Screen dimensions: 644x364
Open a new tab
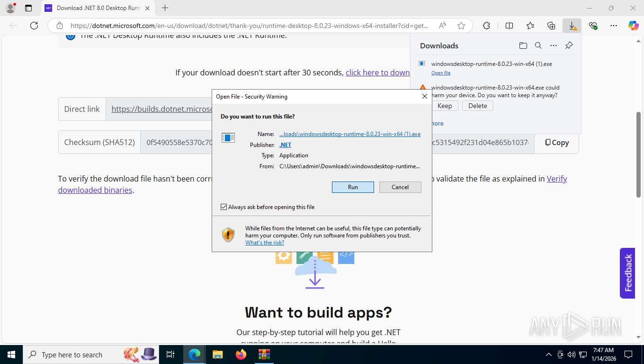165,8
